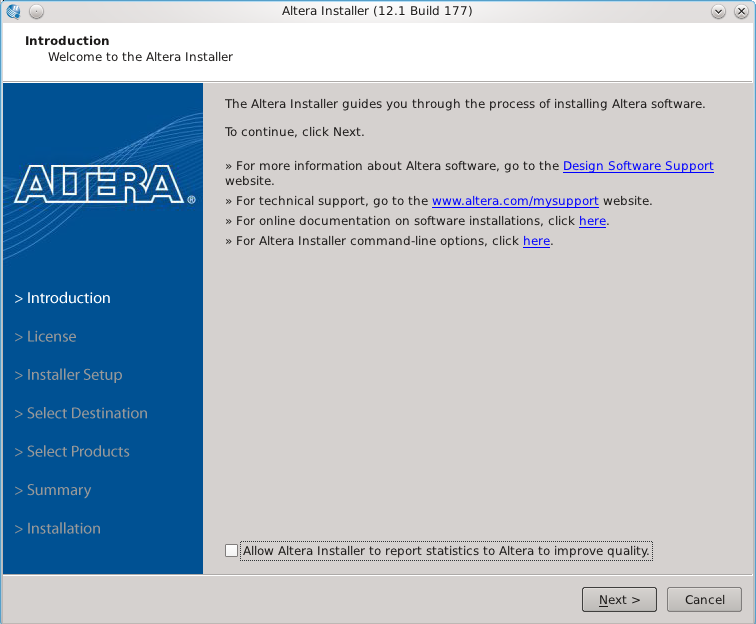Select the Select Destination step
Image resolution: width=756 pixels, height=624 pixels.
pos(81,413)
